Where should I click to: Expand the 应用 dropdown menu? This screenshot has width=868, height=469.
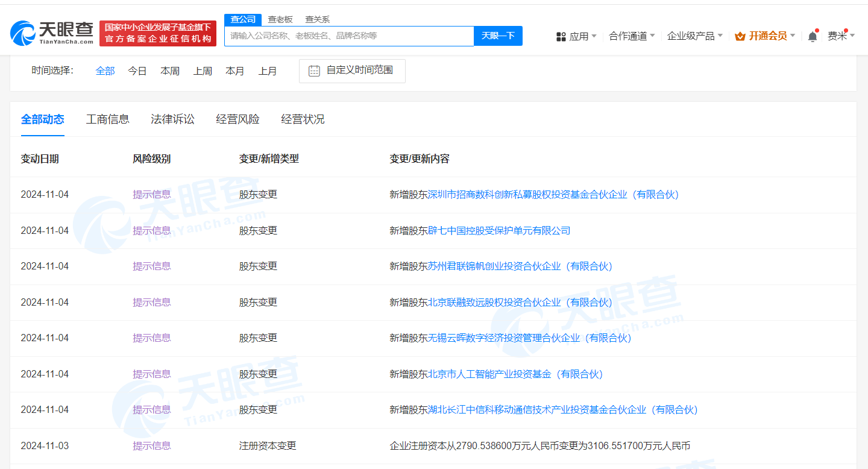(x=577, y=36)
